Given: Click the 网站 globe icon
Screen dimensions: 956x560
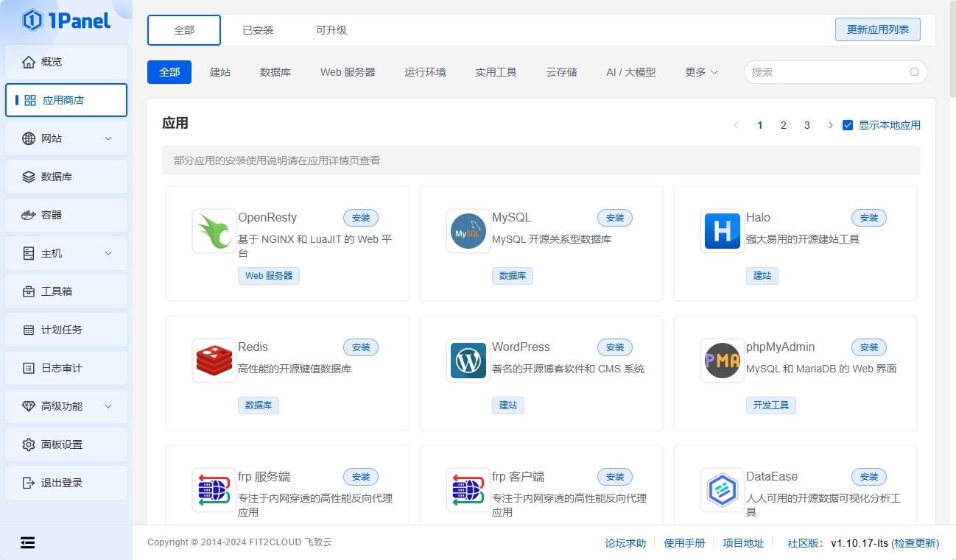Looking at the screenshot, I should click(x=29, y=138).
